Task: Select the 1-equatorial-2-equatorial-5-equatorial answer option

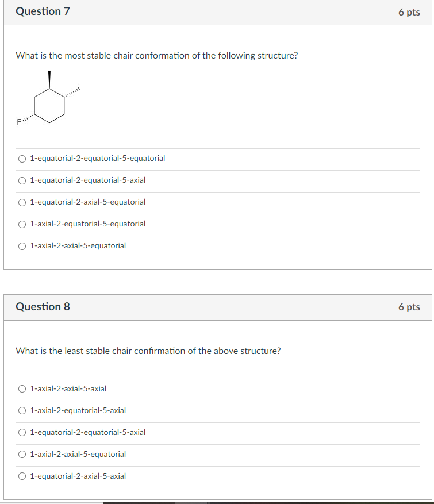Action: click(x=22, y=158)
